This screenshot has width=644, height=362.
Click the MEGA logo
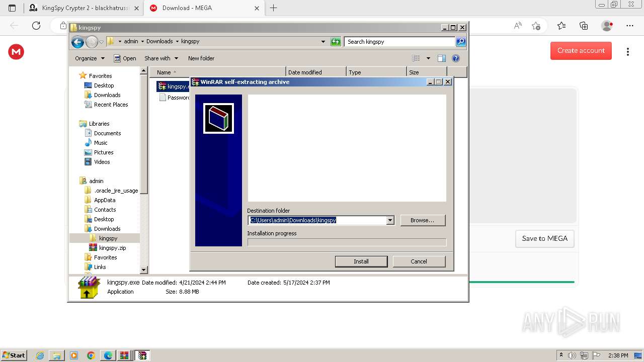(x=16, y=52)
